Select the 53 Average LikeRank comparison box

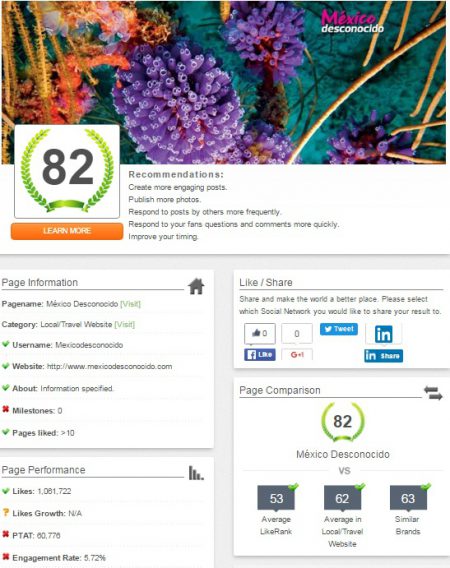pos(276,498)
